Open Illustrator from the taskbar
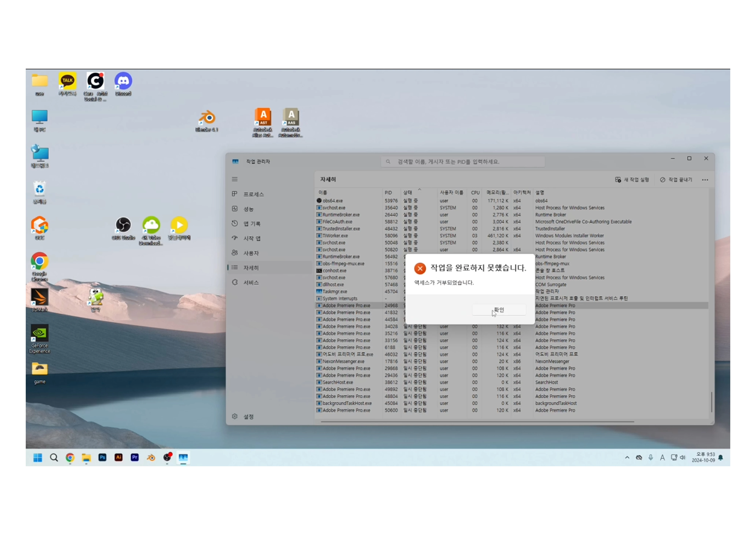Screen dimensions: 756x535 (x=119, y=457)
